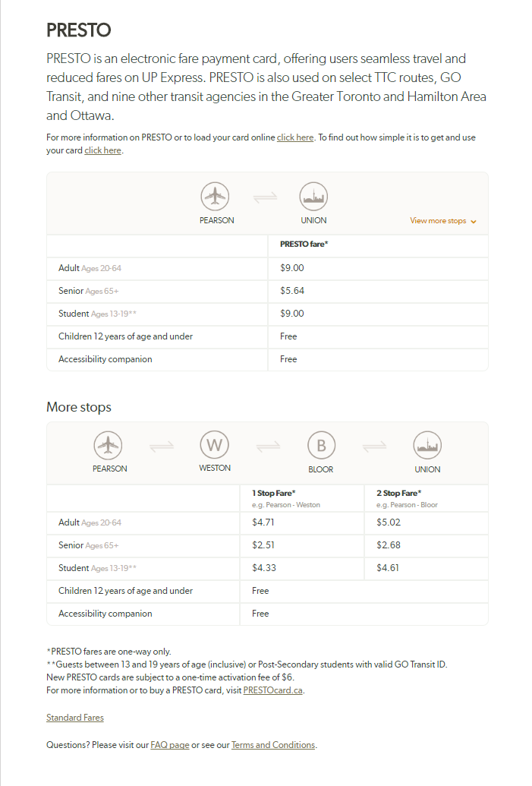Click the arrows icon between Bloor and Union
The width and height of the screenshot is (532, 786).
[x=374, y=447]
